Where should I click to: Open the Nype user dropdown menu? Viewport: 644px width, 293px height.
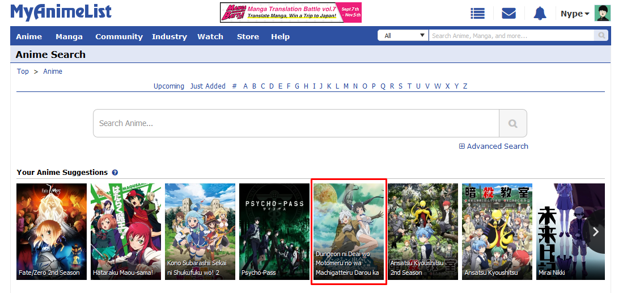point(575,14)
